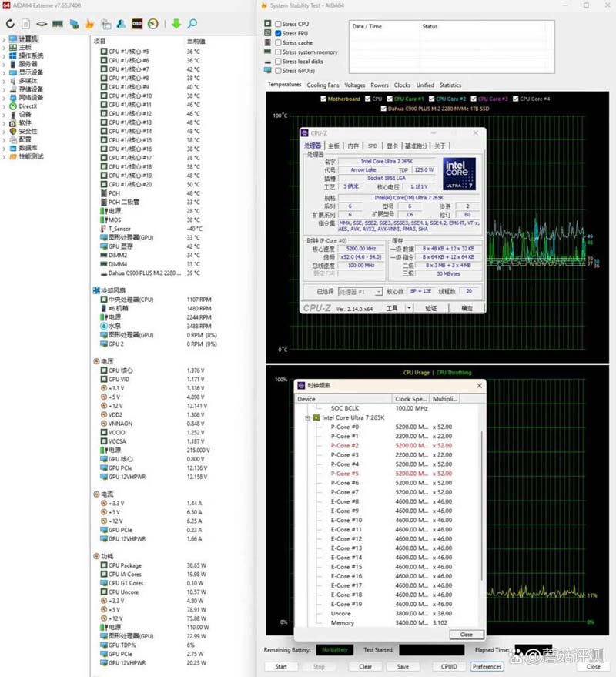
Task: Expand the 显示设备 tree node arrow
Action: pyautogui.click(x=4, y=72)
